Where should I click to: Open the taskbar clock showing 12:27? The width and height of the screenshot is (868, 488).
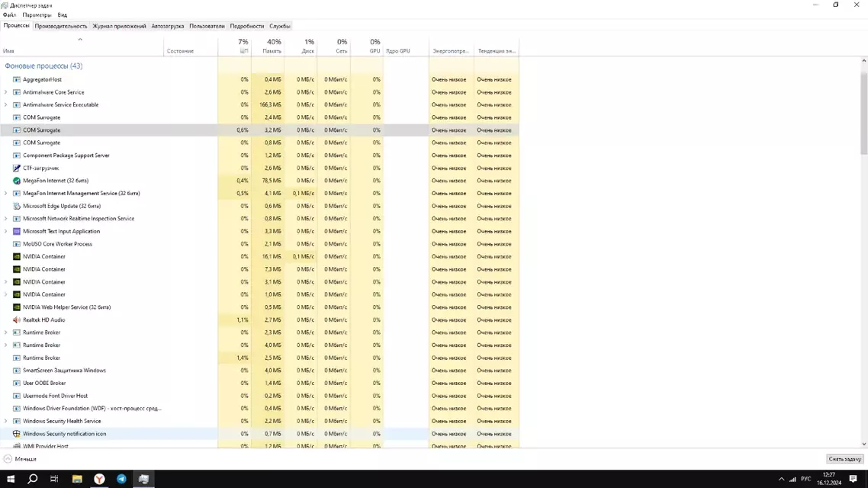828,479
